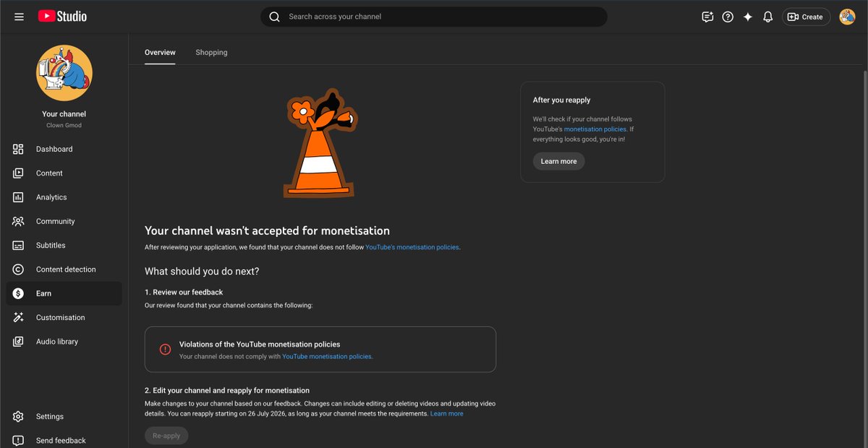Screen dimensions: 868x448
Task: Open Send feedback in sidebar
Action: pyautogui.click(x=64, y=440)
